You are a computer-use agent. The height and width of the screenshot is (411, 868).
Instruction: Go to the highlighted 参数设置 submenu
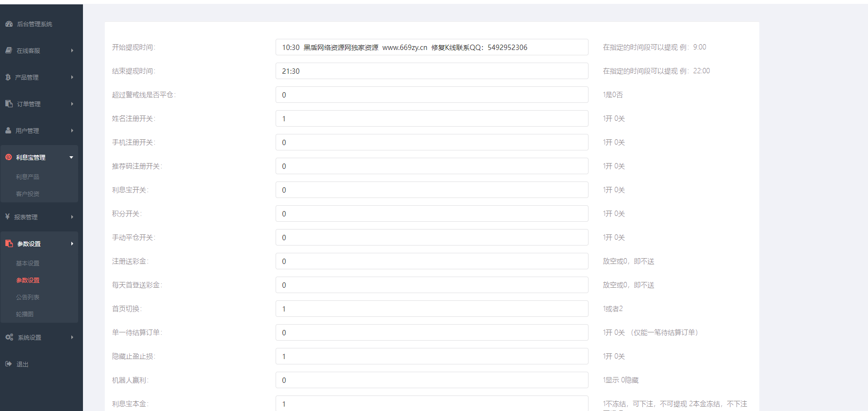(28, 280)
